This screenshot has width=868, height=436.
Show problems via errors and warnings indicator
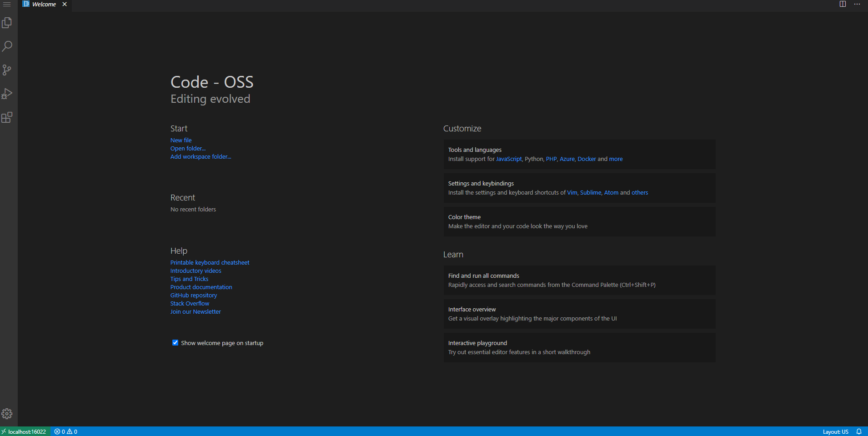(x=66, y=431)
